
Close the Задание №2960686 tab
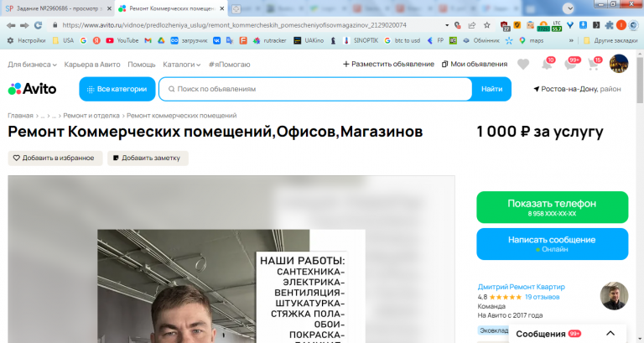(109, 8)
